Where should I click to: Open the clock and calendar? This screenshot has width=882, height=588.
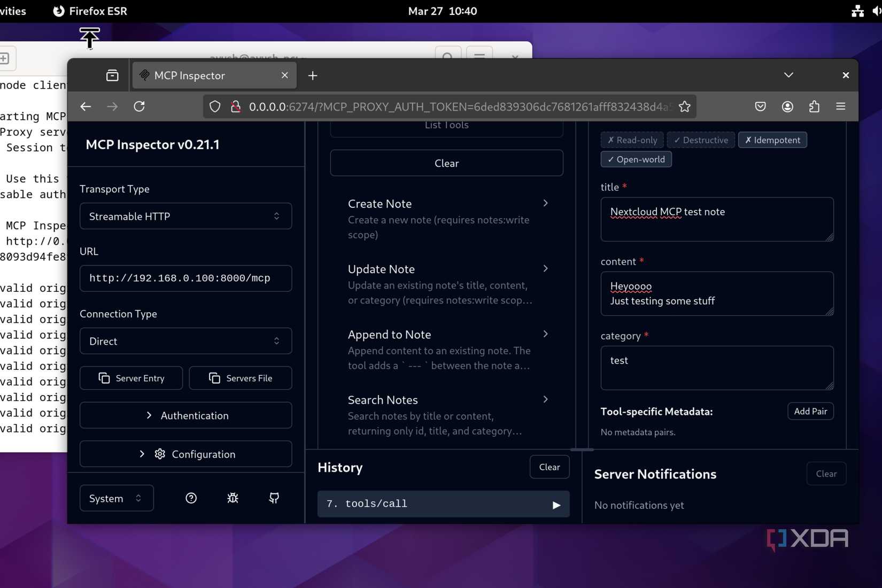(443, 11)
